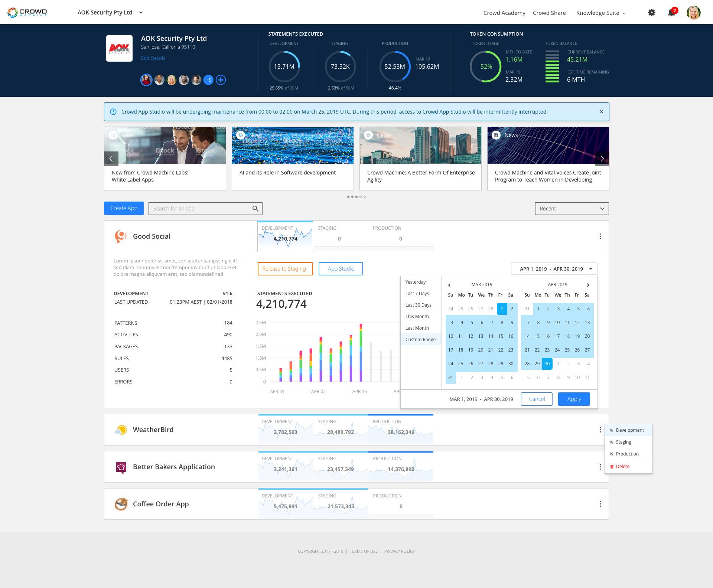Go to previous news slide
The width and height of the screenshot is (713, 588).
[x=111, y=159]
